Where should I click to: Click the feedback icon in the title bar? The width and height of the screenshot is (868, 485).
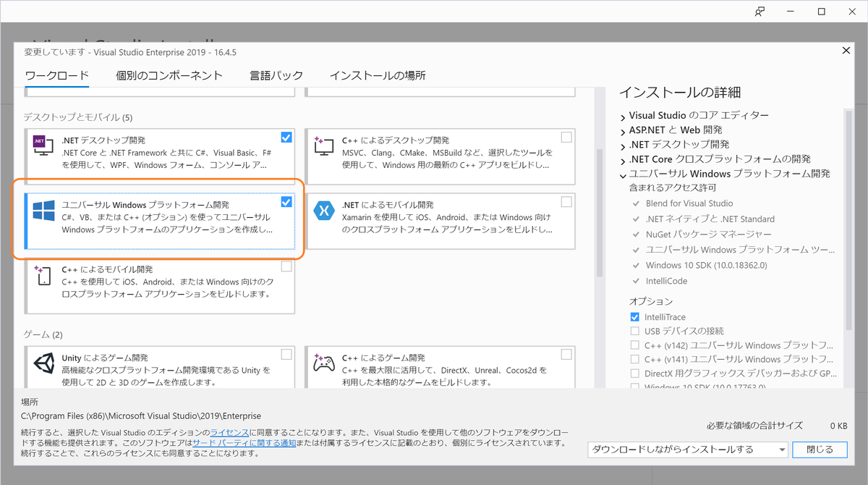[x=759, y=12]
